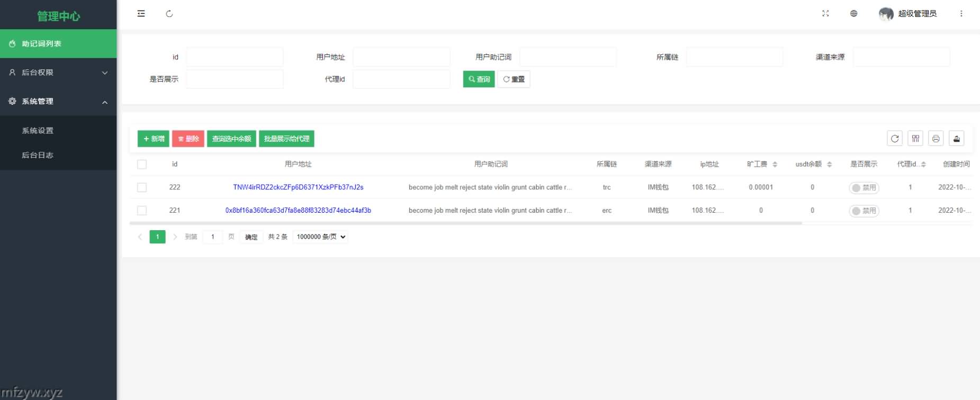Image resolution: width=980 pixels, height=400 pixels.
Task: Export table data with the export icon
Action: [956, 139]
